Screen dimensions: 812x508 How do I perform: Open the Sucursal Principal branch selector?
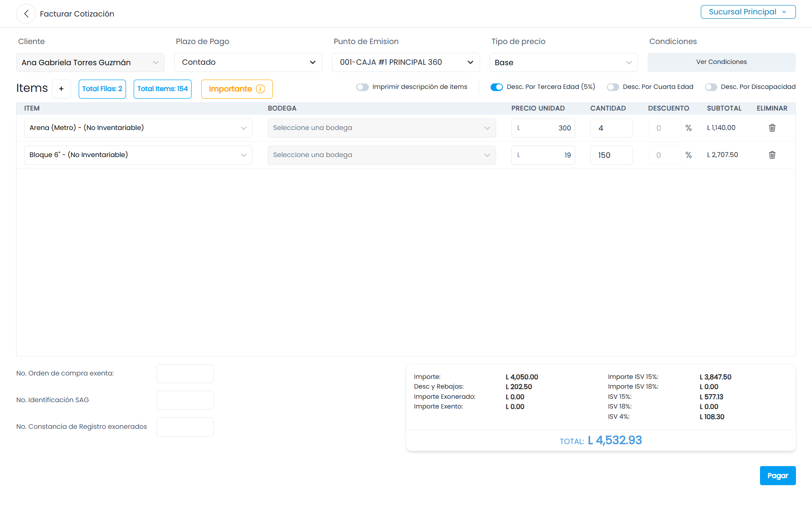[x=748, y=12]
